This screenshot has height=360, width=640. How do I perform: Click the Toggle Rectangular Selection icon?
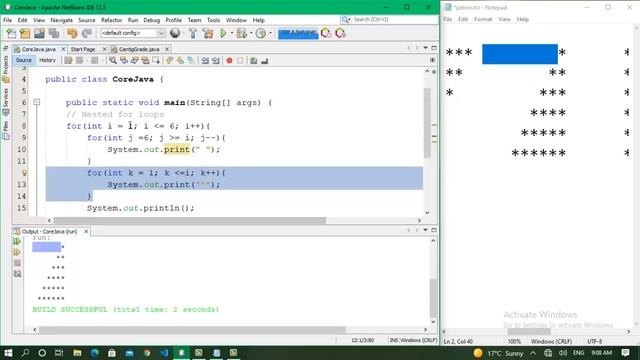point(156,60)
